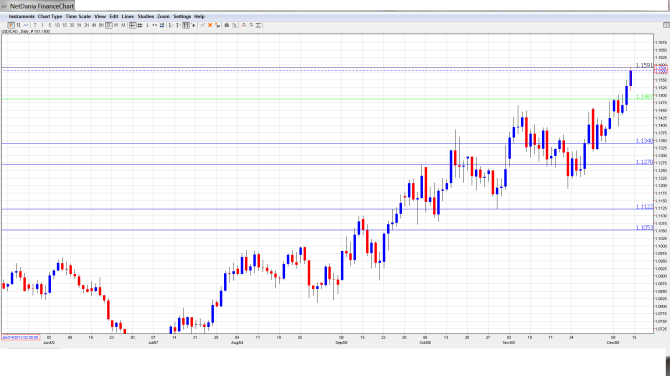Viewport: 670px width, 376px height.
Task: Click the '1' toolbar icon after grid
Action: pos(147,25)
